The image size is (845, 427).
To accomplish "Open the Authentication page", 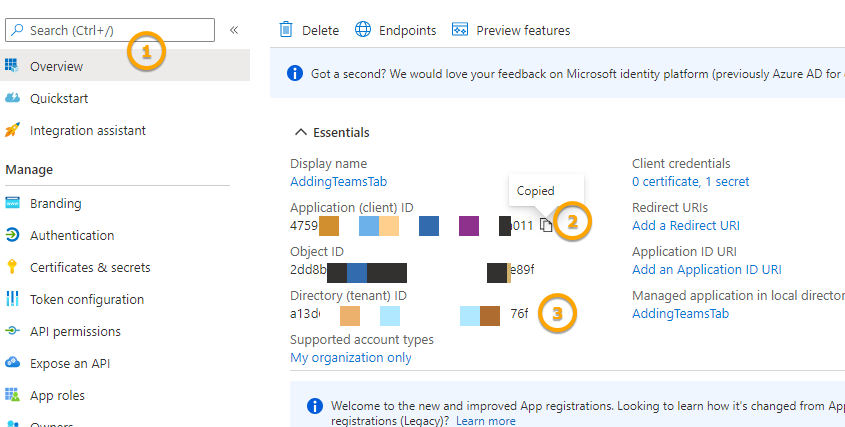I will (72, 235).
